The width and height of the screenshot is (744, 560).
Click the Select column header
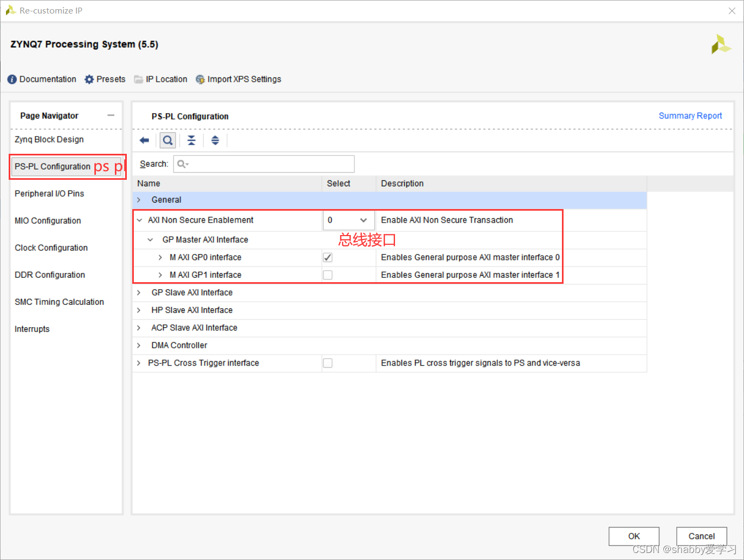tap(349, 184)
